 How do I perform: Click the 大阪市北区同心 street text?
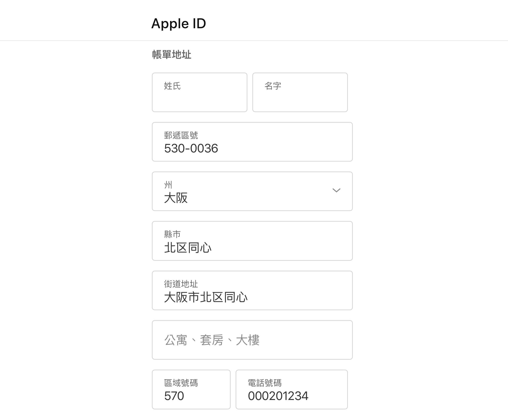(x=206, y=297)
